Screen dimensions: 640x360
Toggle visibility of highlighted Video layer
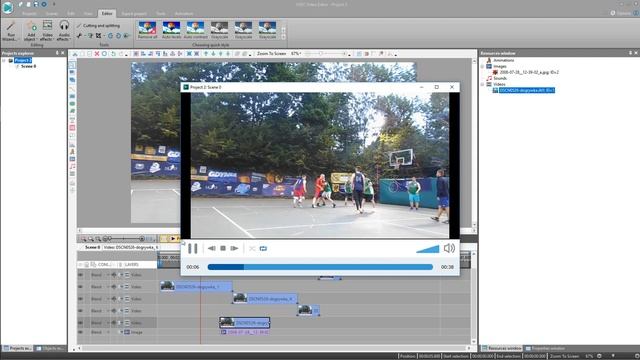point(80,322)
